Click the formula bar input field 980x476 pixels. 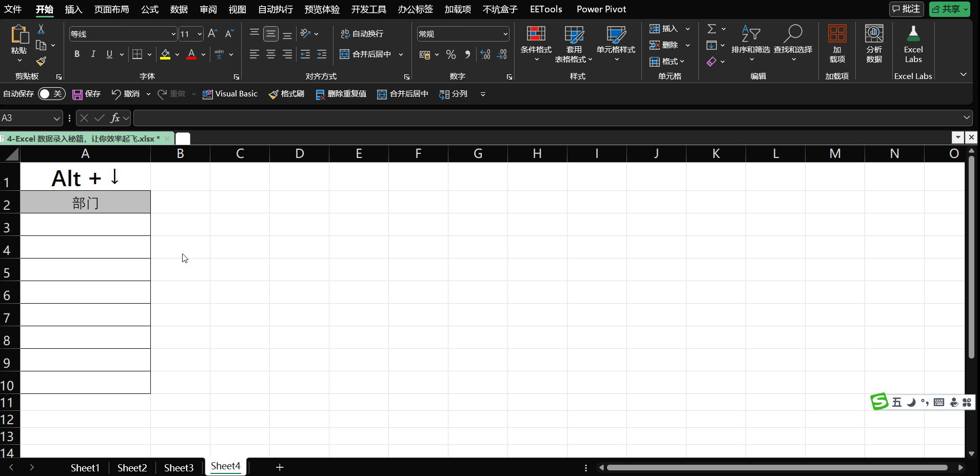[548, 118]
